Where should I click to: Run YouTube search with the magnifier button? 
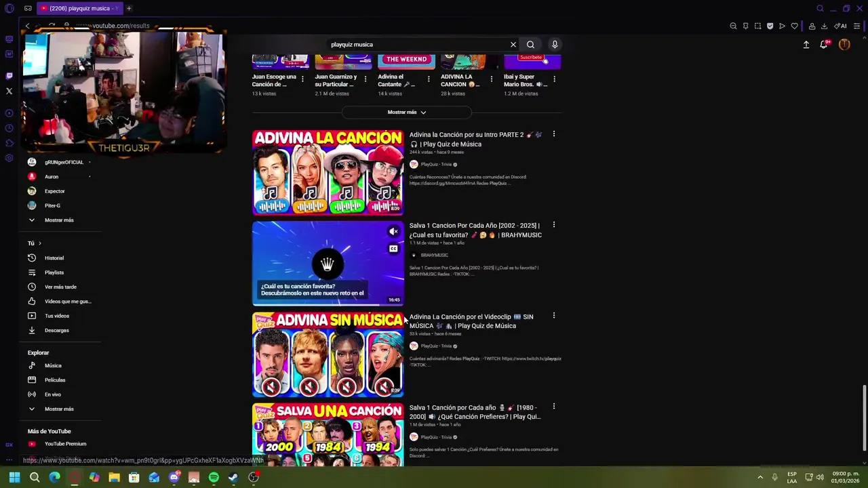tap(530, 45)
